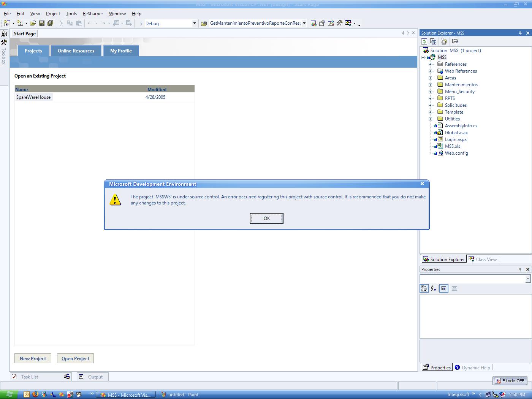Toggle Alphabetic sort in Properties panel
The height and width of the screenshot is (399, 532).
click(x=433, y=288)
